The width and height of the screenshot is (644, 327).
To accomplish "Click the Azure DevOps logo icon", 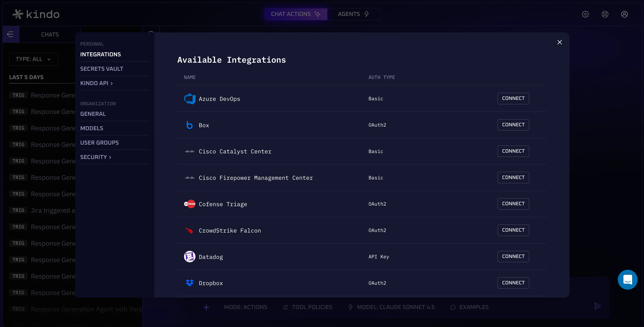I will (189, 99).
